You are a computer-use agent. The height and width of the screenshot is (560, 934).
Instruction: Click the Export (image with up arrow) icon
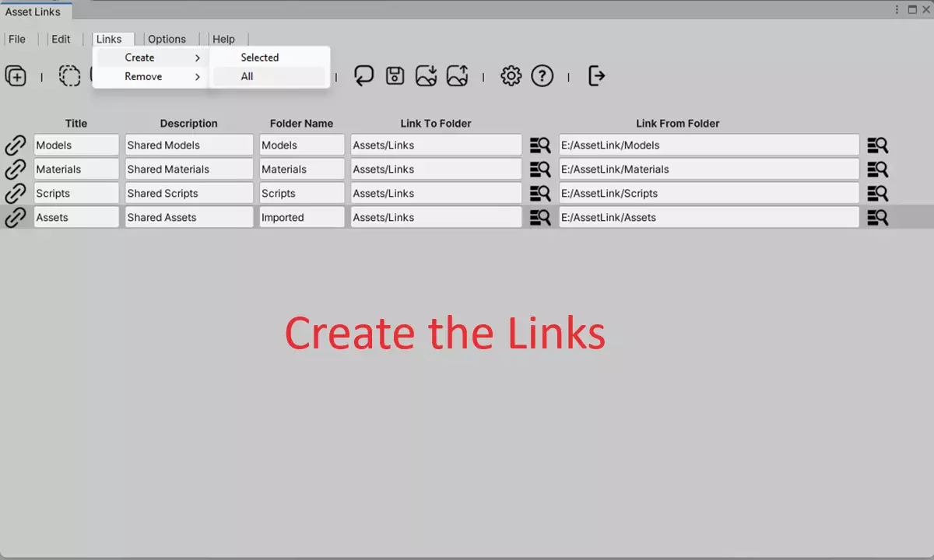point(458,75)
